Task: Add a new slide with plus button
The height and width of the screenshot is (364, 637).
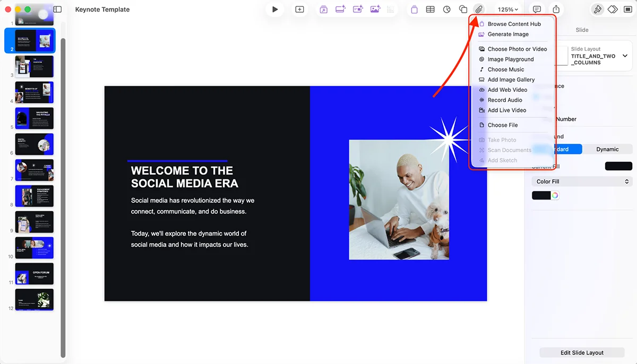Action: 300,10
